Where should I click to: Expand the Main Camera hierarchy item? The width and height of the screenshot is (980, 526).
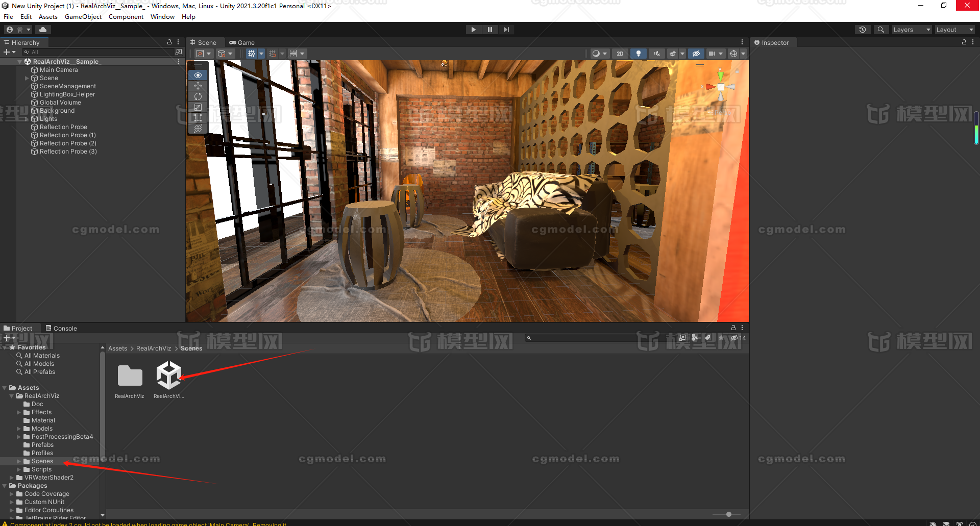tap(27, 70)
